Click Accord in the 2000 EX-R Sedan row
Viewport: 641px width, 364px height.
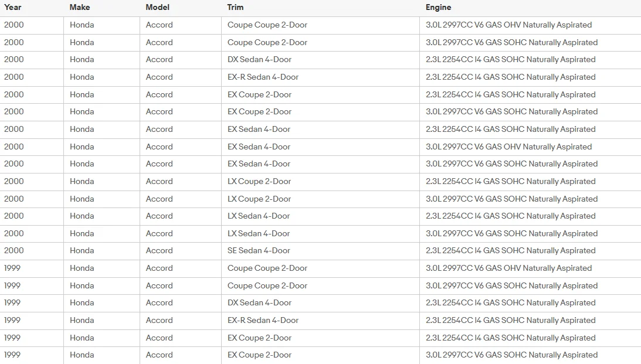coord(159,77)
